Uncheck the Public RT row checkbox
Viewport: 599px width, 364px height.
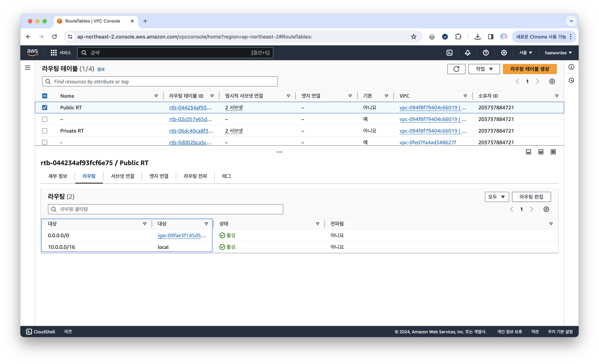tap(45, 108)
